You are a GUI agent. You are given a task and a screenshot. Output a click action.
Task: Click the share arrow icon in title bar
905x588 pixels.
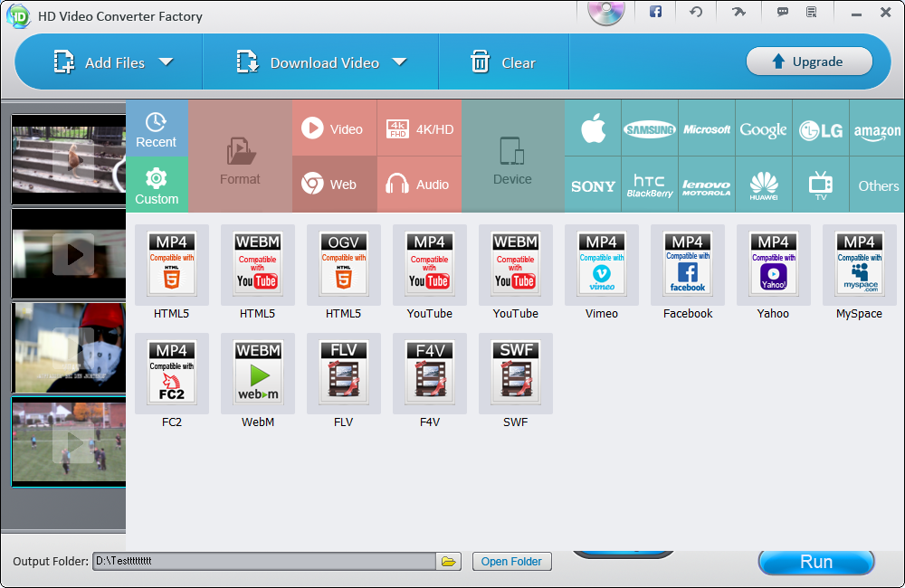click(x=738, y=12)
